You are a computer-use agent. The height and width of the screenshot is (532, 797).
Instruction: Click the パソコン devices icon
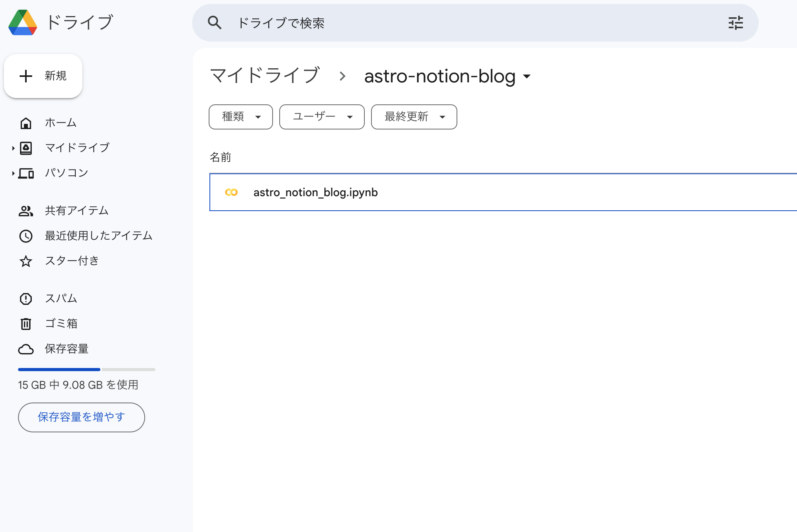click(x=26, y=173)
